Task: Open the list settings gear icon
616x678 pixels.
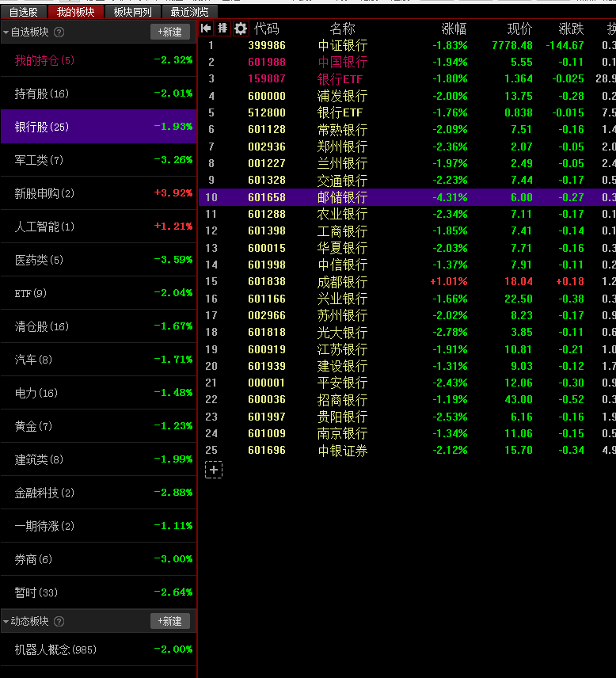Action: click(241, 29)
